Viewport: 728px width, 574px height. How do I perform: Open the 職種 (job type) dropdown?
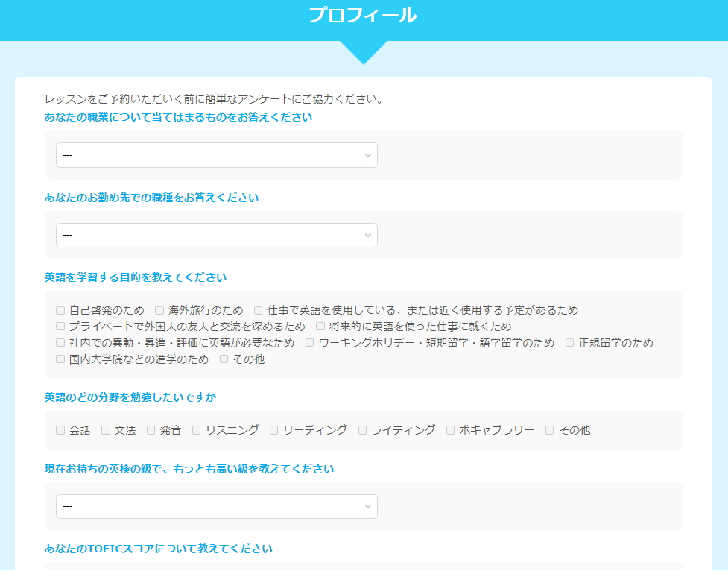tap(216, 235)
